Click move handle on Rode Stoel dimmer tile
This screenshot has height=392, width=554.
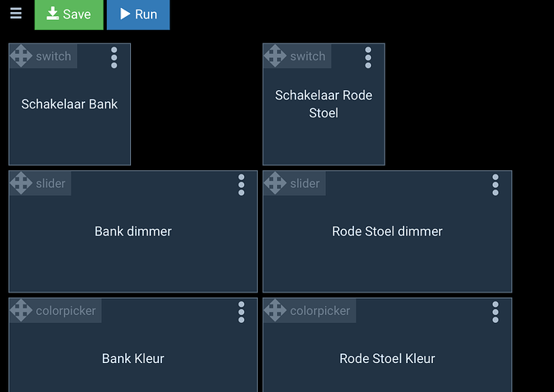coord(275,183)
